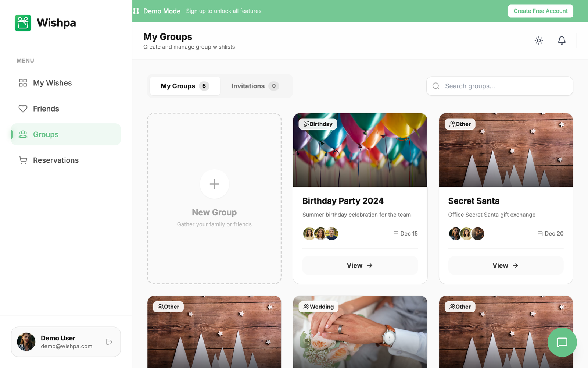Click the Dec 20 date label
The height and width of the screenshot is (368, 588).
[x=551, y=234]
